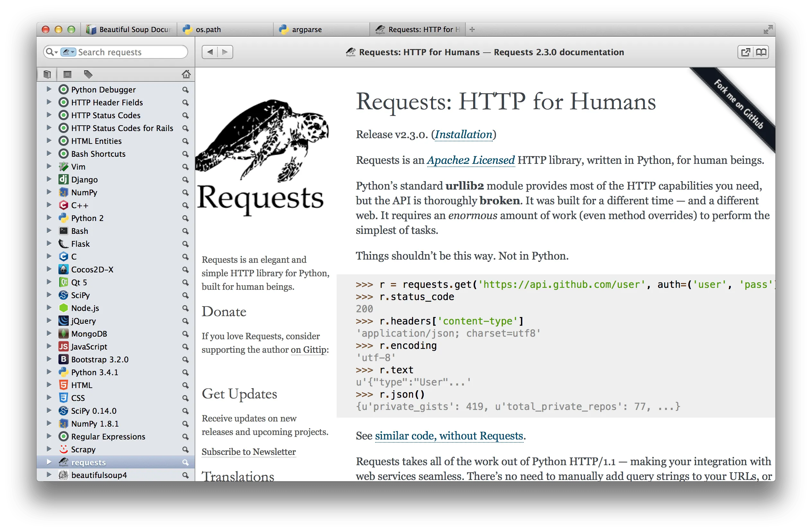The width and height of the screenshot is (812, 532).
Task: Click the home icon in sidebar toolbar
Action: pyautogui.click(x=186, y=74)
